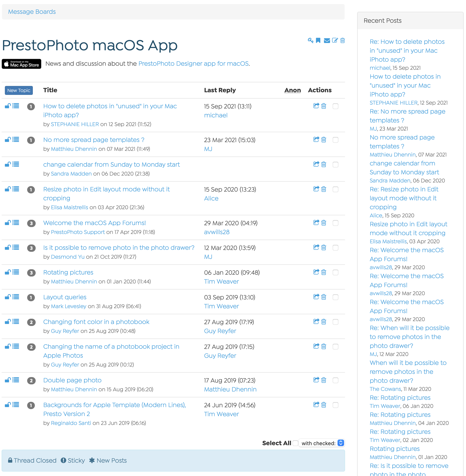Enable the Select All checkbox
Image resolution: width=466 pixels, height=476 pixels.
click(295, 443)
